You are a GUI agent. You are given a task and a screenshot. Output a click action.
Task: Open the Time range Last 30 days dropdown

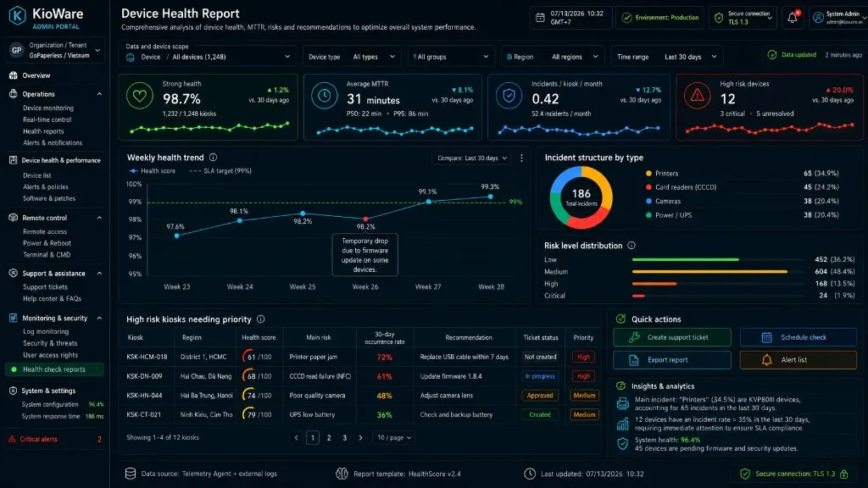tap(666, 57)
